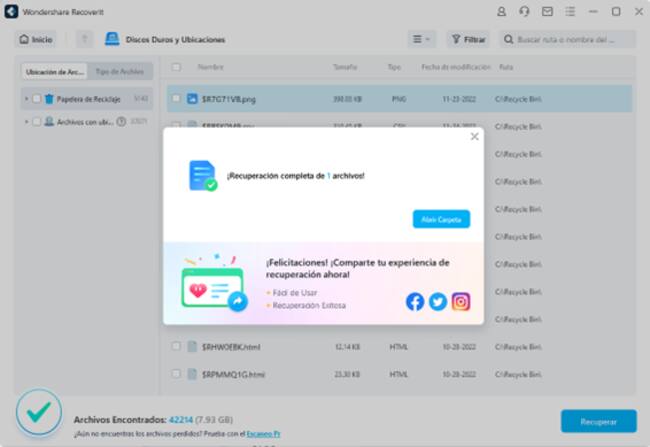Open the list view mode dropdown
Viewport: 650px width, 447px height.
pos(421,39)
